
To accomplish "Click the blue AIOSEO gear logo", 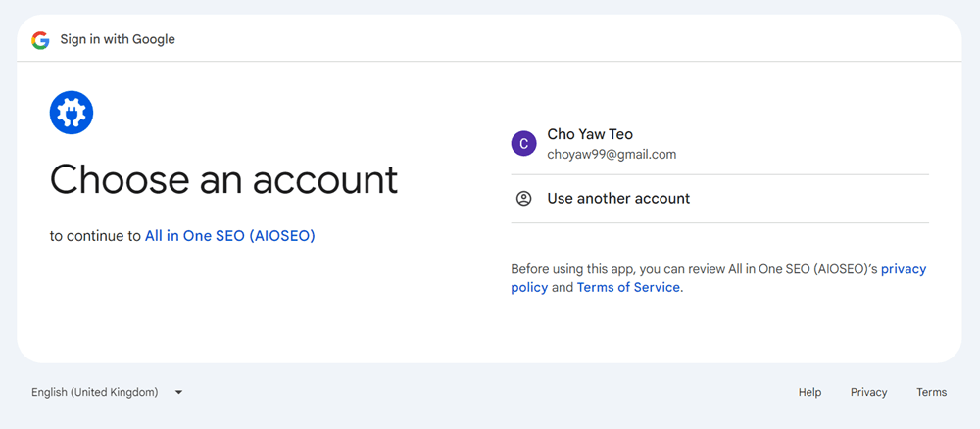I will pos(71,113).
